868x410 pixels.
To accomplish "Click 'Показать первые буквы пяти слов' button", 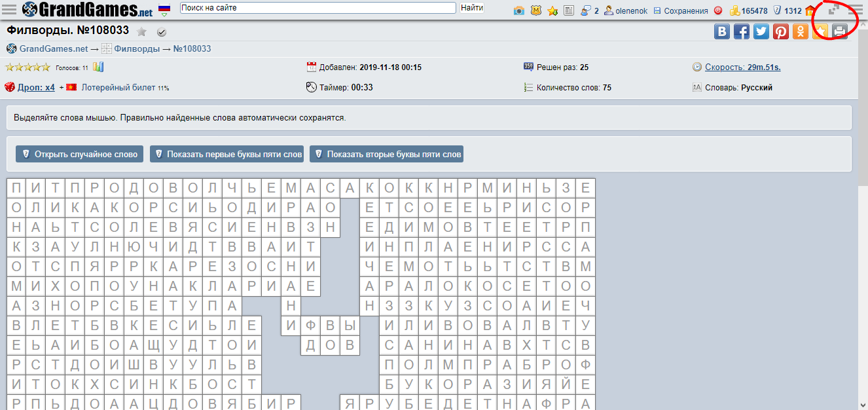I will (x=226, y=154).
